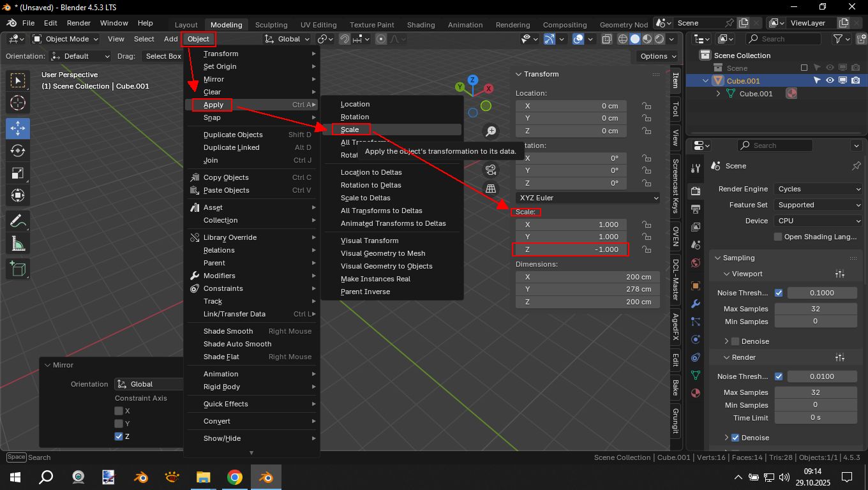Viewport: 868px width, 490px height.
Task: Choose the Annotate pencil tool
Action: tap(18, 221)
